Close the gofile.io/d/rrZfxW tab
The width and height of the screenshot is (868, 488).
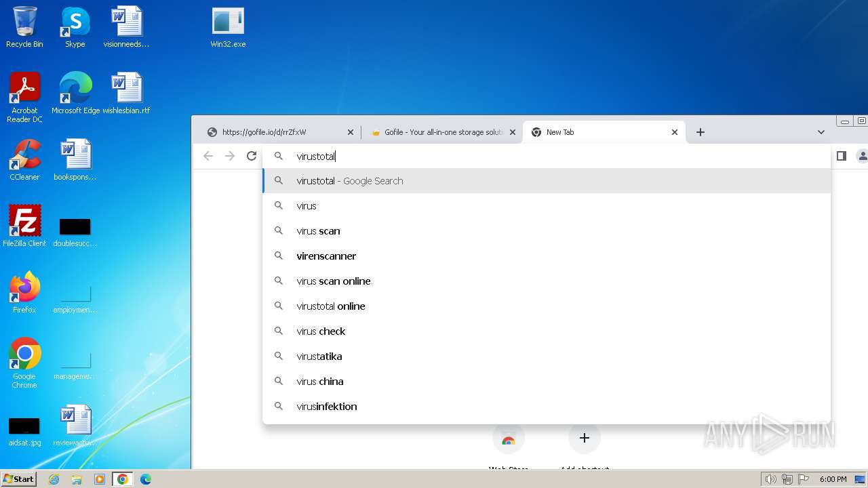click(x=351, y=132)
